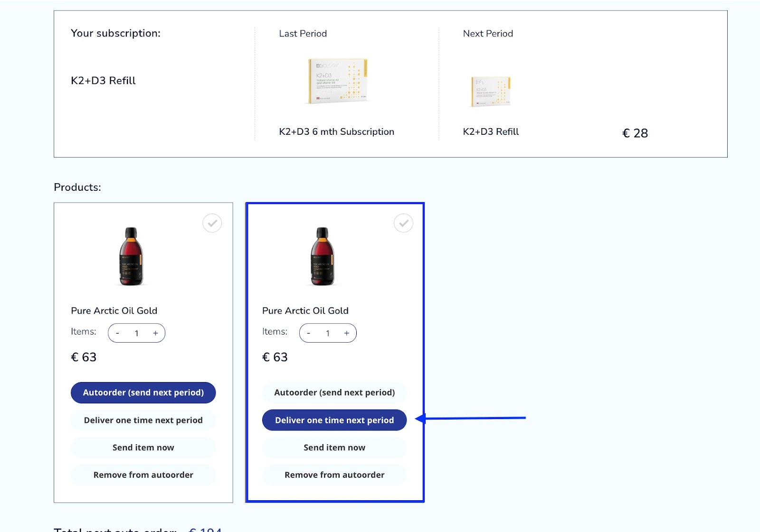The image size is (760, 532).
Task: Click Pure Arctic Oil Gold title on second card
Action: [305, 310]
